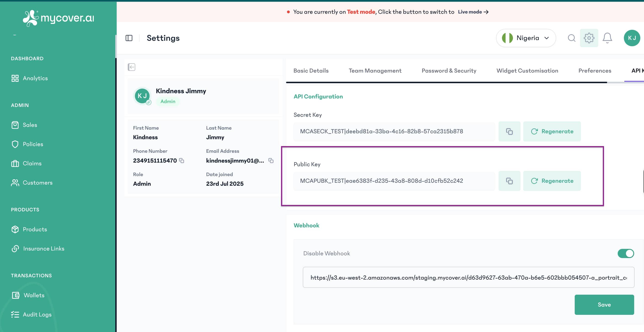Navigate to Customers
644x332 pixels.
(38, 182)
